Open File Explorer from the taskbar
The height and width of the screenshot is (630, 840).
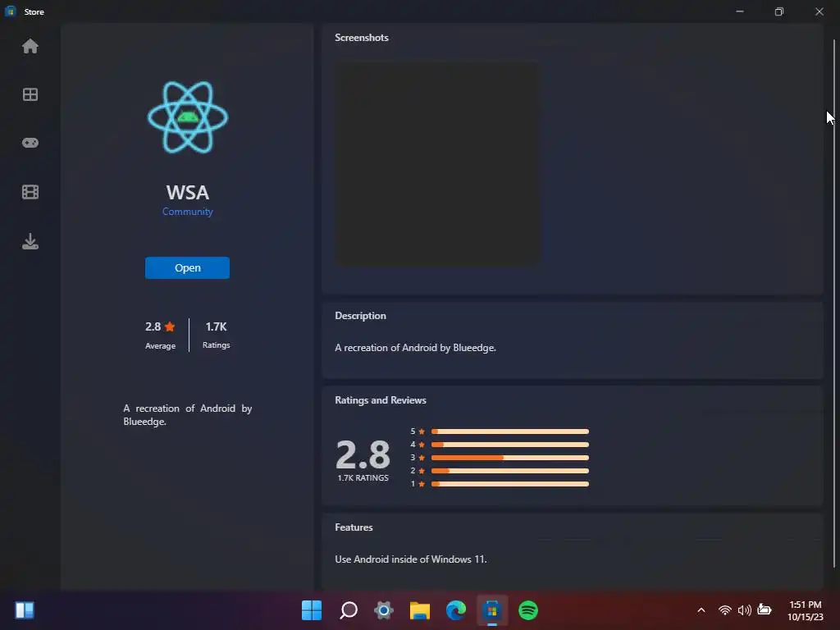pyautogui.click(x=420, y=610)
